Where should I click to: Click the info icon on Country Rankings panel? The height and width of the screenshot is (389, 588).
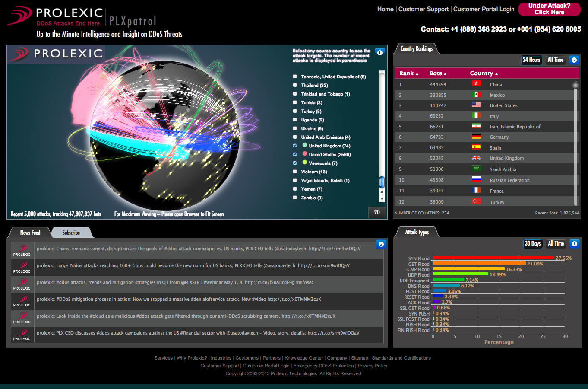(x=574, y=60)
